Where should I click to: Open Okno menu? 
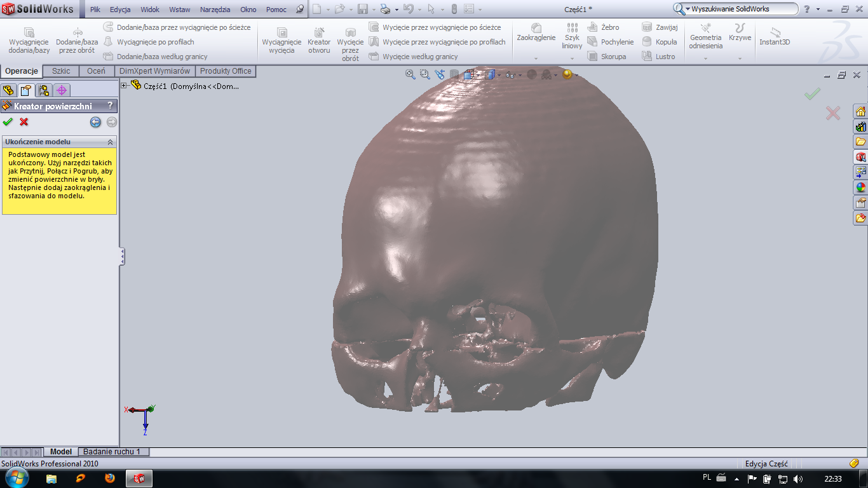coord(248,10)
